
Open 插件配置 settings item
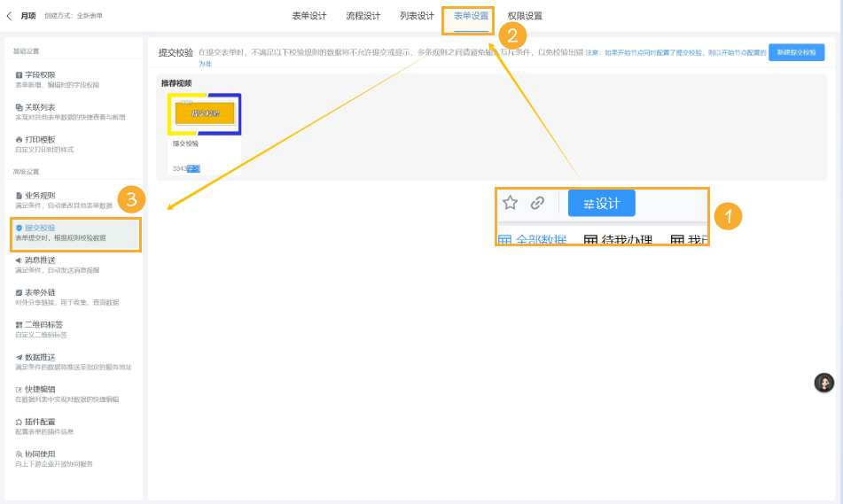point(74,426)
